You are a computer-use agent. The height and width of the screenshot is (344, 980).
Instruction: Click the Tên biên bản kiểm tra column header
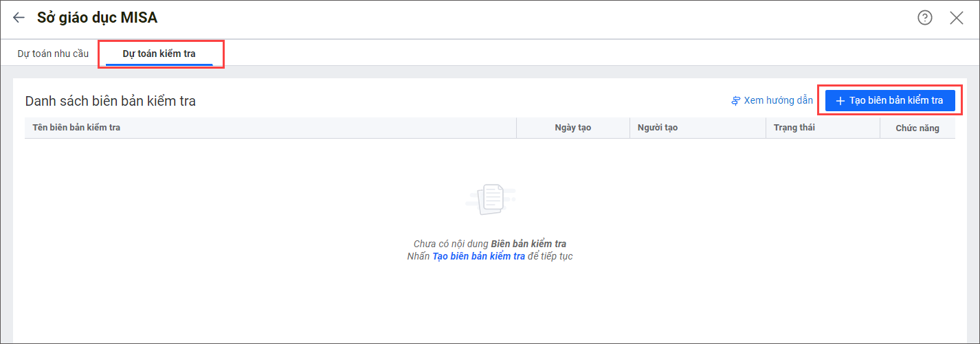pyautogui.click(x=76, y=128)
